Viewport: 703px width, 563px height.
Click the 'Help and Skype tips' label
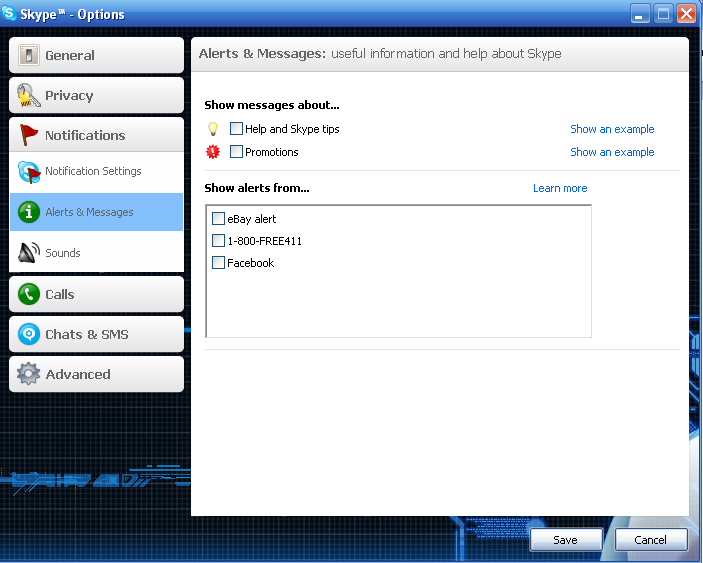pyautogui.click(x=292, y=129)
